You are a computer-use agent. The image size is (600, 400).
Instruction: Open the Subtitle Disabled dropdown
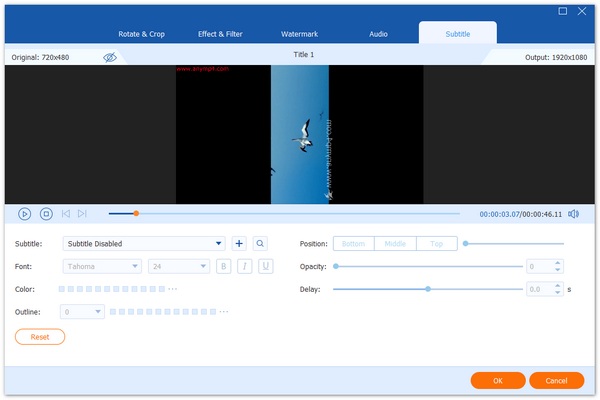(x=144, y=243)
